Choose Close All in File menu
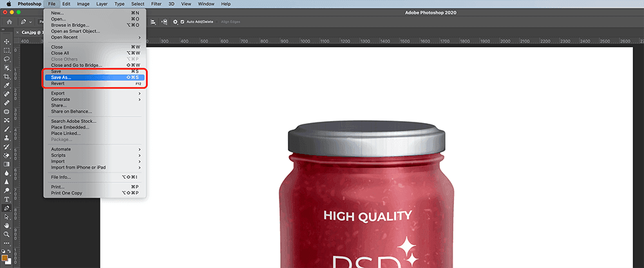644x268 pixels. coord(95,53)
